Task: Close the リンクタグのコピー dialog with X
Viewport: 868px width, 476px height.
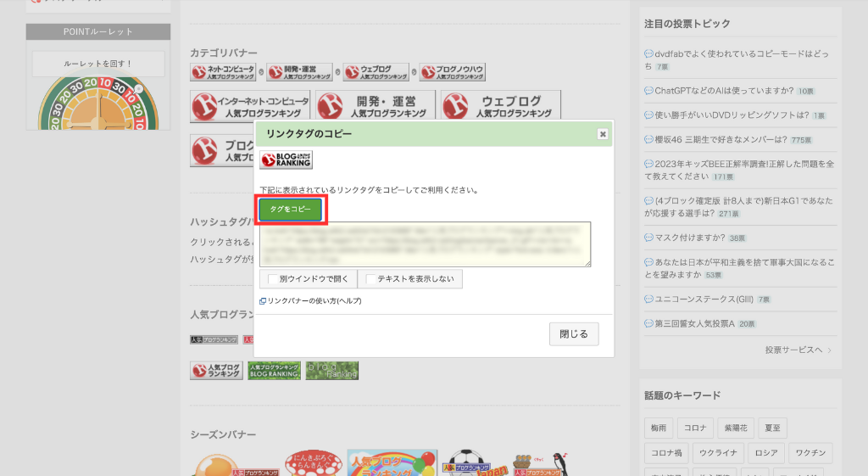Action: 603,134
